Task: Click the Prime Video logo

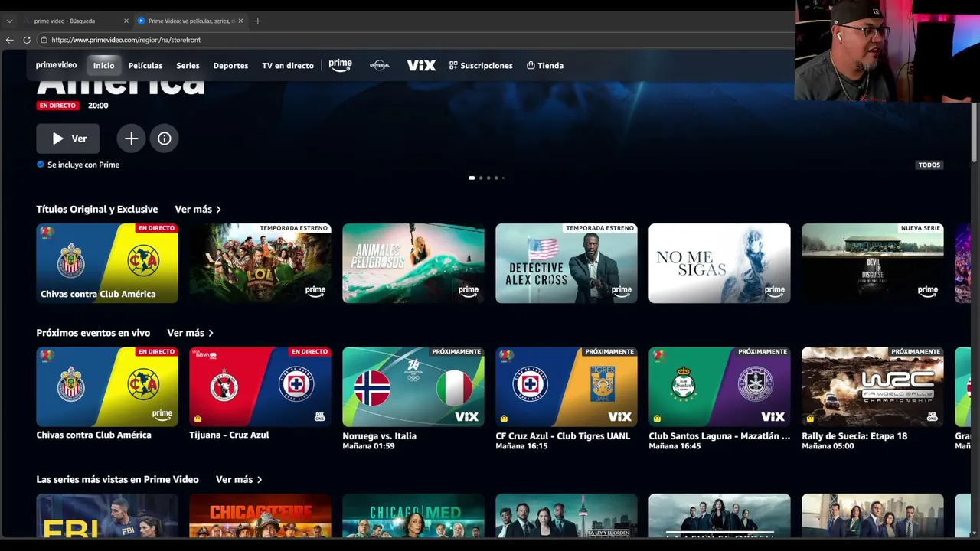Action: [56, 65]
